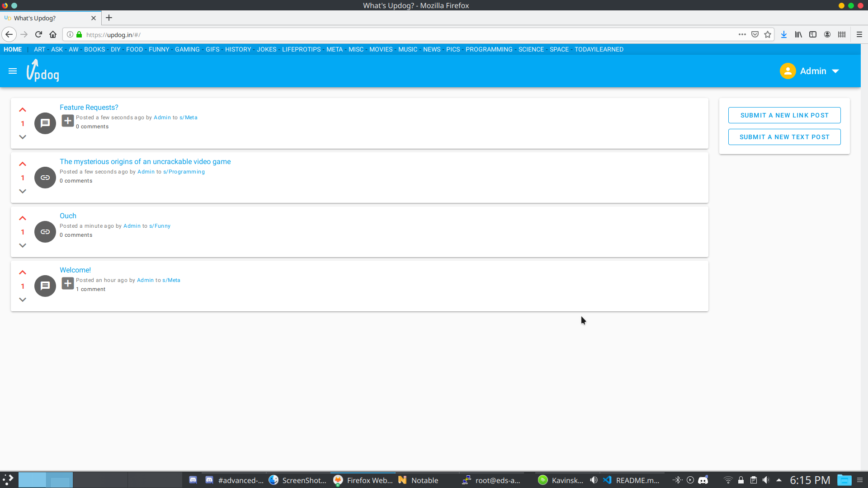Expand the 'Feature Requests?' post text with the plus icon
Screen dimensions: 868x488
(x=68, y=121)
